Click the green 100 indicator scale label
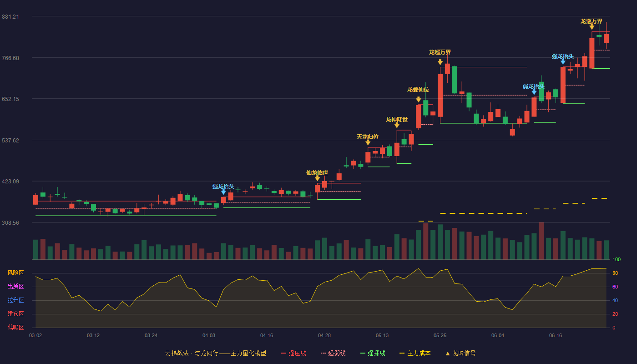Viewport: 637px width, 364px height. (x=617, y=259)
